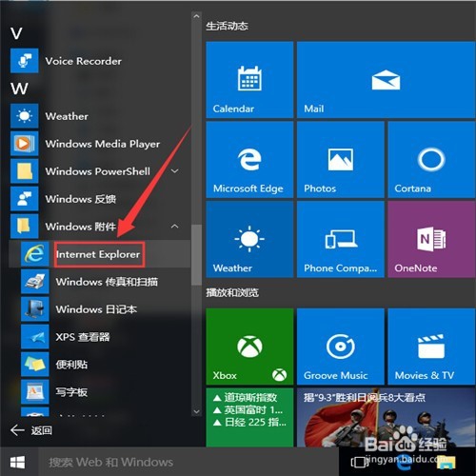Viewport: 476px width, 476px height.
Task: Open the Movies & TV tile
Action: tap(431, 347)
